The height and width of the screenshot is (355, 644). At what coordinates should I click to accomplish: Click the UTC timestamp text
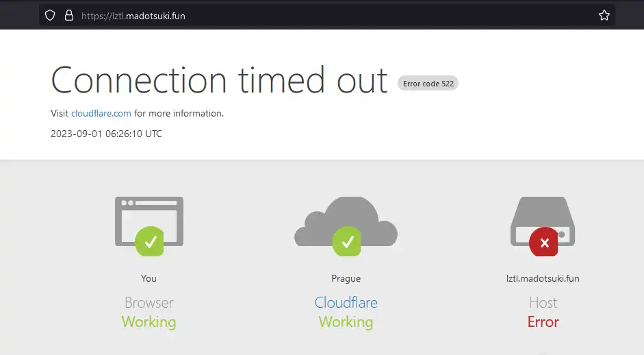[106, 134]
